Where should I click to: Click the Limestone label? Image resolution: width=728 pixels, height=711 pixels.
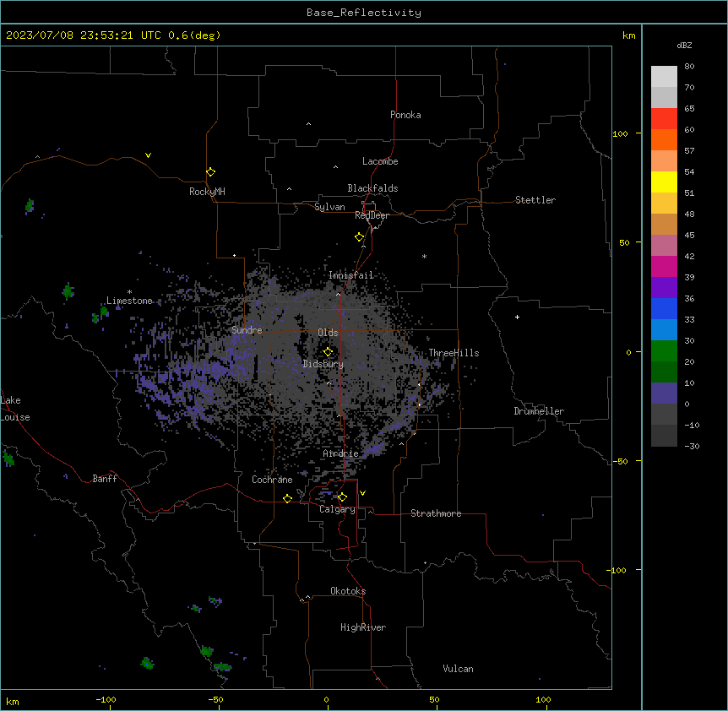click(129, 301)
